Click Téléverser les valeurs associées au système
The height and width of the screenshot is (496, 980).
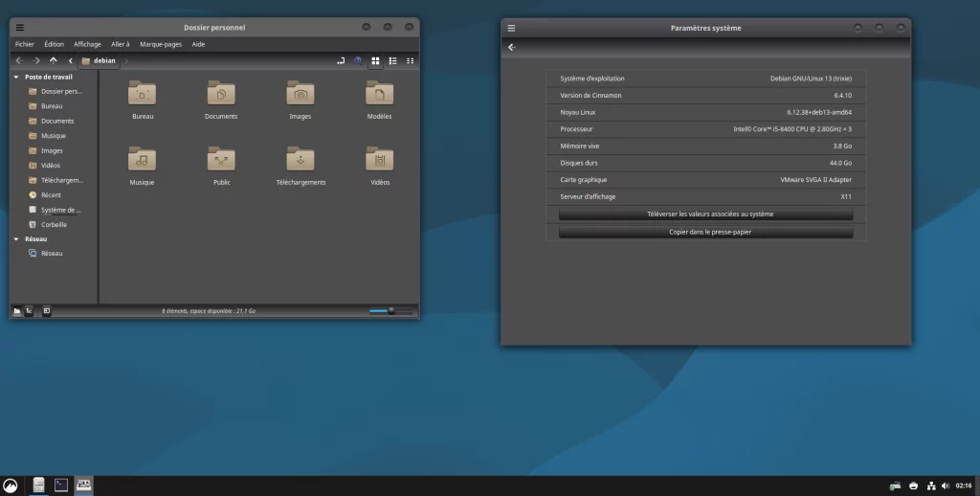click(705, 214)
